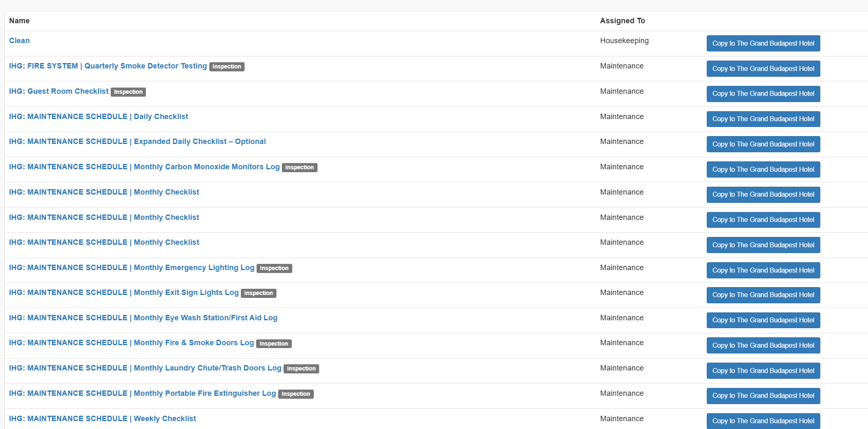The width and height of the screenshot is (868, 429).
Task: Open Maintenance Schedule Daily Checklist link
Action: (x=99, y=117)
